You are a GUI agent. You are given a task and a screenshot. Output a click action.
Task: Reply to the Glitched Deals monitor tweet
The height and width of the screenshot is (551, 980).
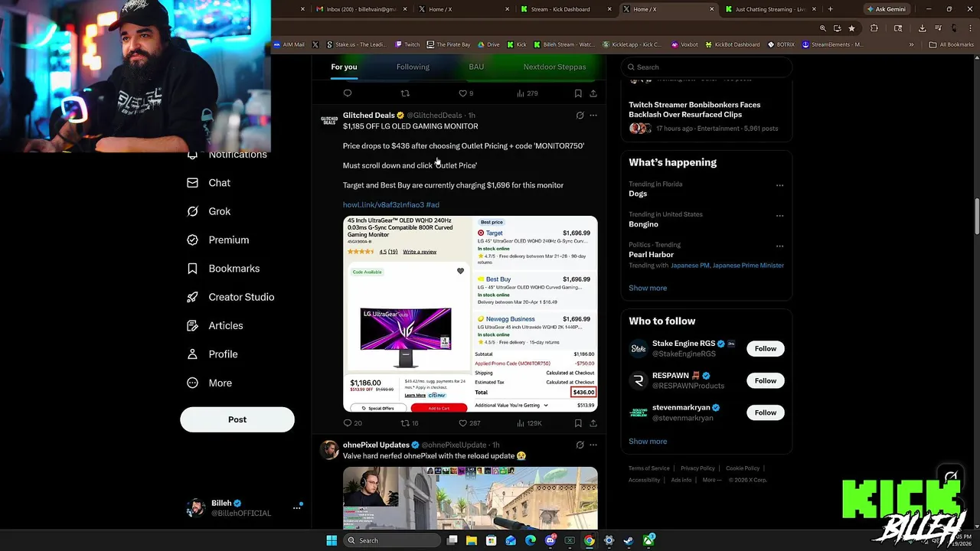coord(348,423)
